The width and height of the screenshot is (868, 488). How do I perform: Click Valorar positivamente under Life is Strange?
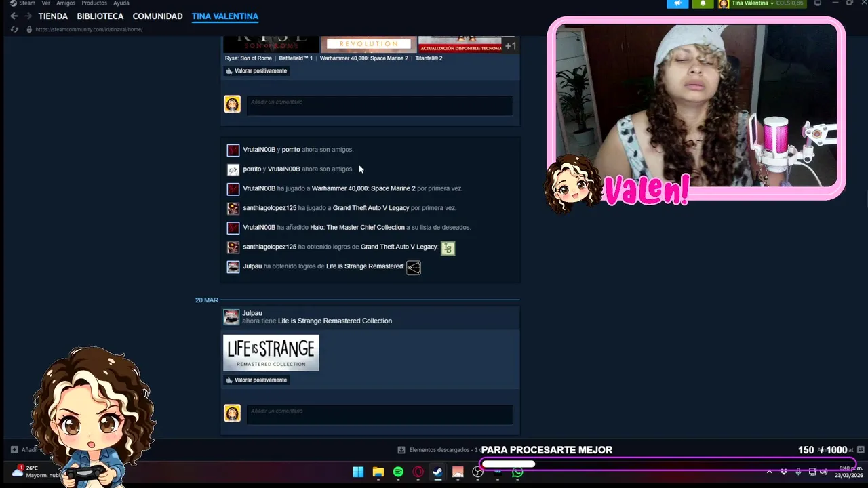(256, 380)
